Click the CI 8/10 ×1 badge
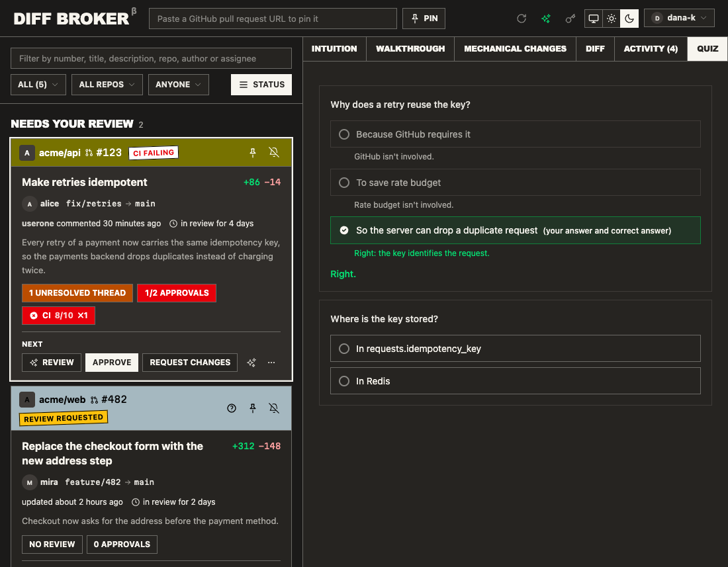 [x=58, y=316]
